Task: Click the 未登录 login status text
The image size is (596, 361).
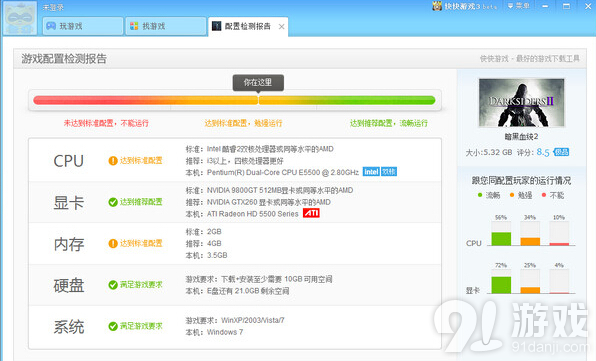Action: click(x=53, y=7)
